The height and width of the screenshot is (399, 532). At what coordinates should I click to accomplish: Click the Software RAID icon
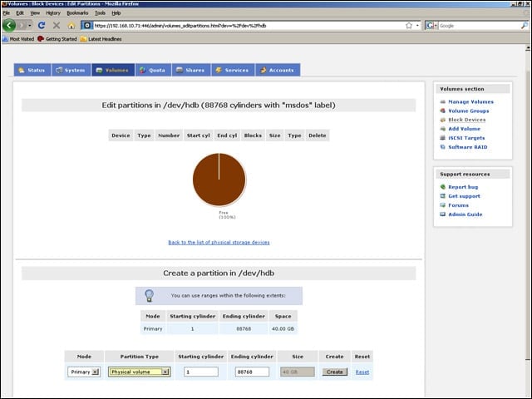pos(442,147)
